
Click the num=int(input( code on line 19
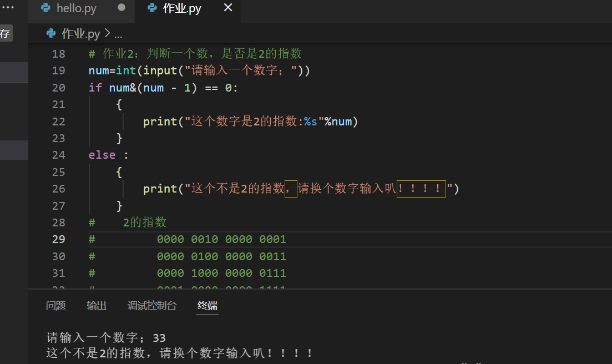tap(136, 70)
